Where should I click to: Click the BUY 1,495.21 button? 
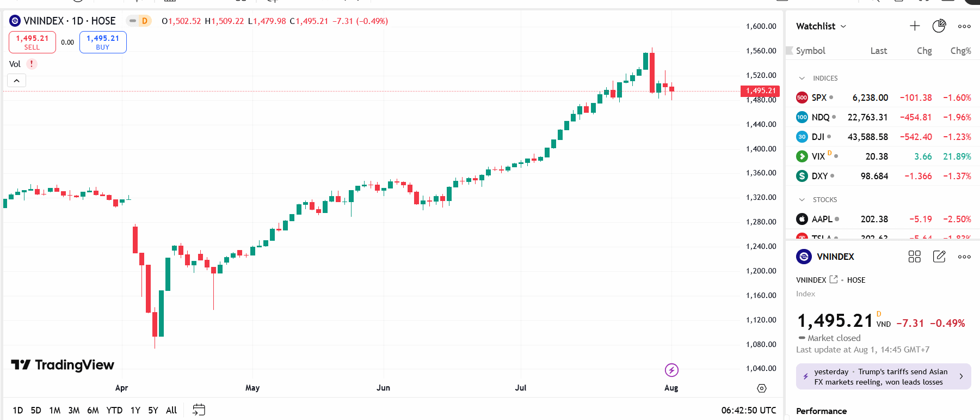click(103, 42)
